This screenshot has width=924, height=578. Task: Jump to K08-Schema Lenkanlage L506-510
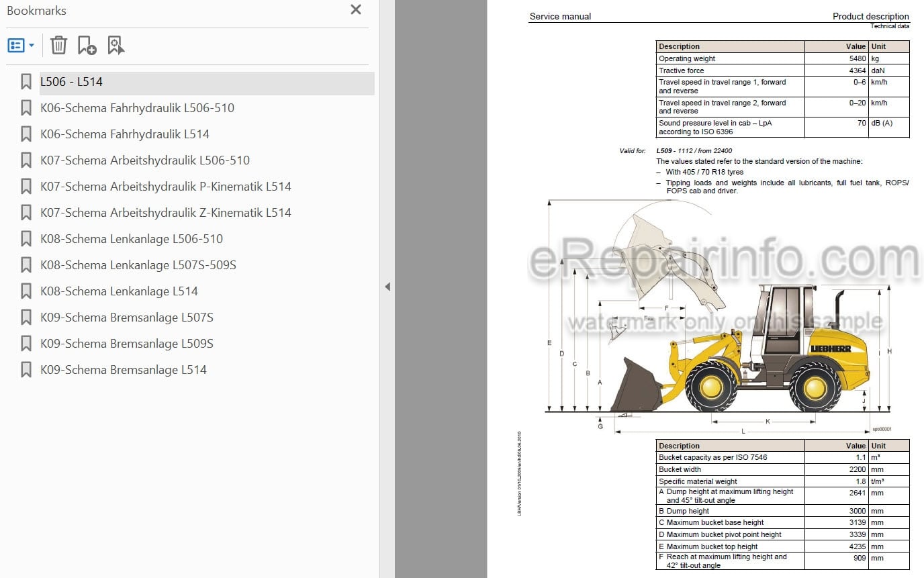[132, 239]
